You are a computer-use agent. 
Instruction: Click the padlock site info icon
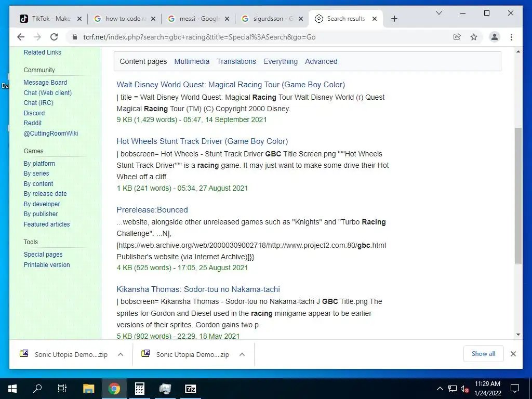(75, 37)
